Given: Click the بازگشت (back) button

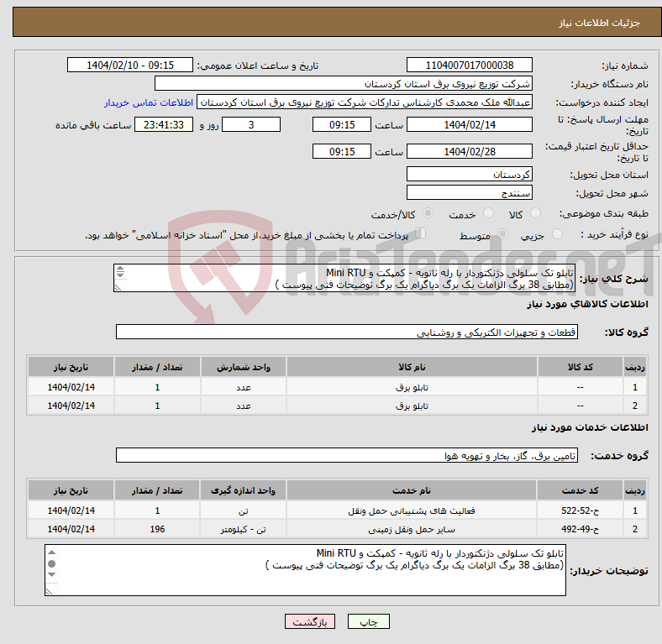Looking at the screenshot, I should [309, 621].
